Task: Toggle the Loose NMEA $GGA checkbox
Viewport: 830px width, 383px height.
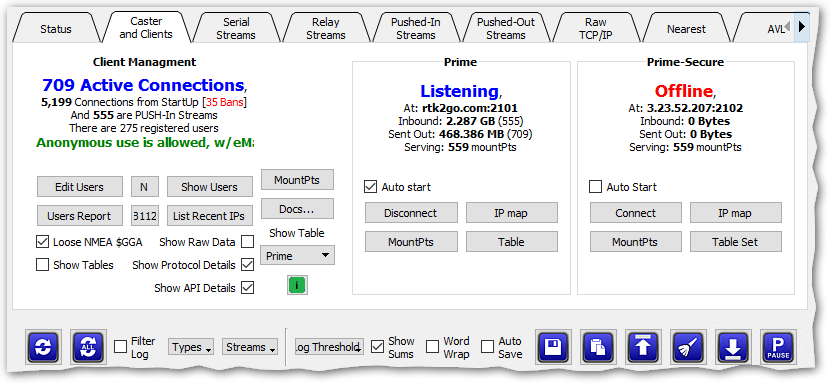Action: click(42, 242)
